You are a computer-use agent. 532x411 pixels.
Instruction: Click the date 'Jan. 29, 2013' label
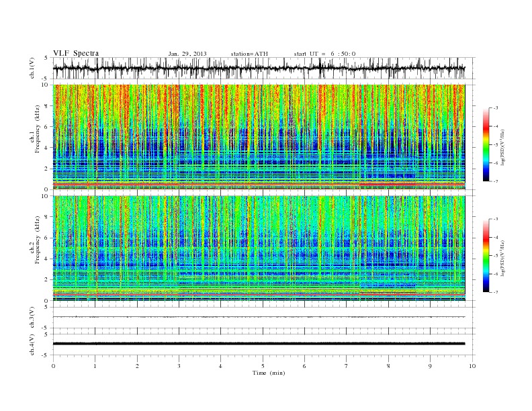click(187, 54)
